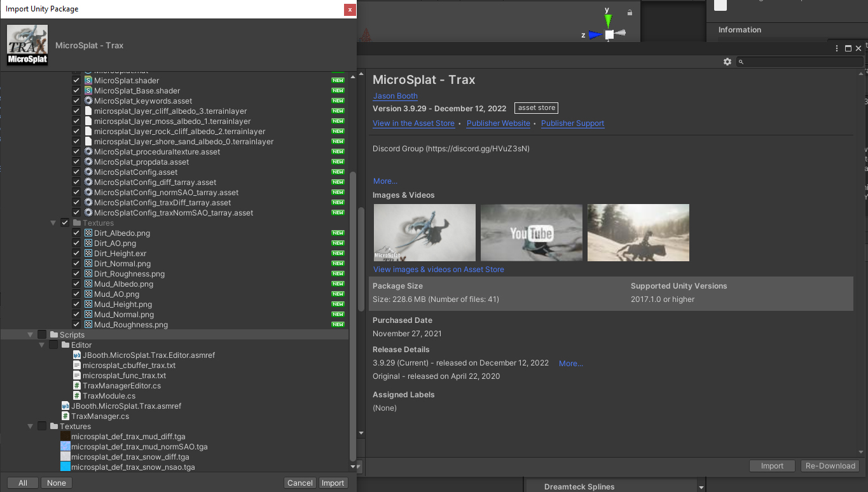Open View in the Asset Store link
Viewport: 868px width, 492px height.
pyautogui.click(x=413, y=123)
